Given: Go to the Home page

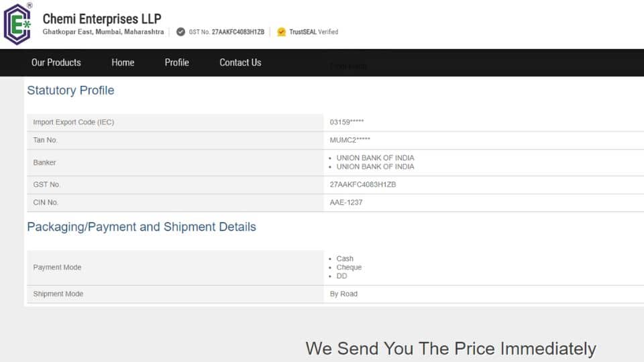Looking at the screenshot, I should pyautogui.click(x=123, y=62).
